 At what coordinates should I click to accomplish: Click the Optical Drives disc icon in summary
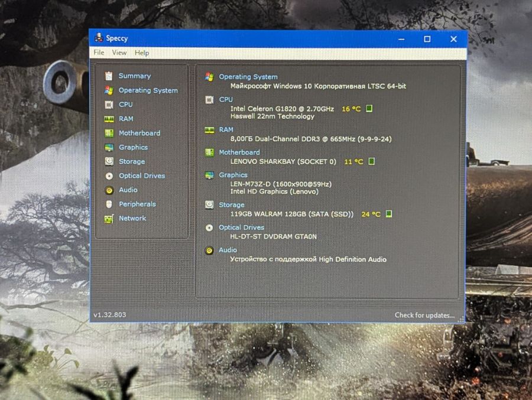[209, 227]
